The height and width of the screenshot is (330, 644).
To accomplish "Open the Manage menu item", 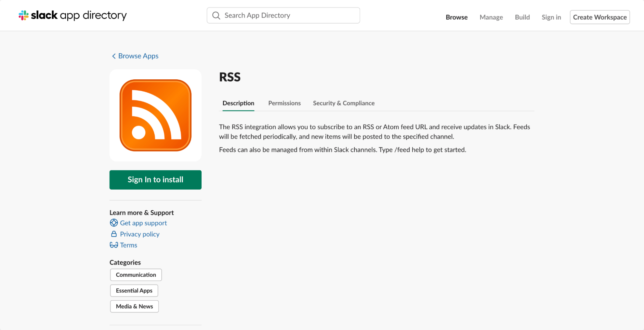I will pos(491,17).
